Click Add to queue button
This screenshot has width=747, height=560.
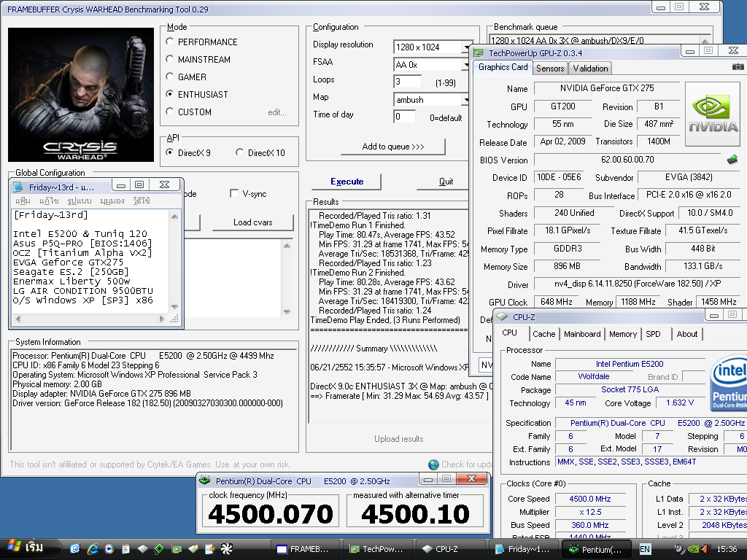click(x=393, y=147)
